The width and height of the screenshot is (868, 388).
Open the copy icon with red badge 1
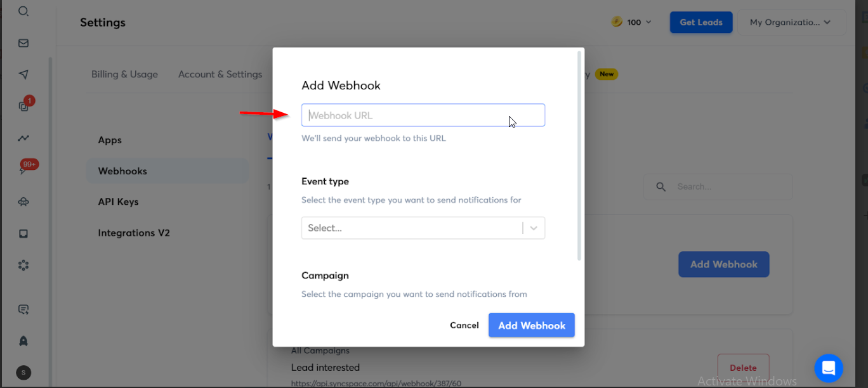pos(23,106)
